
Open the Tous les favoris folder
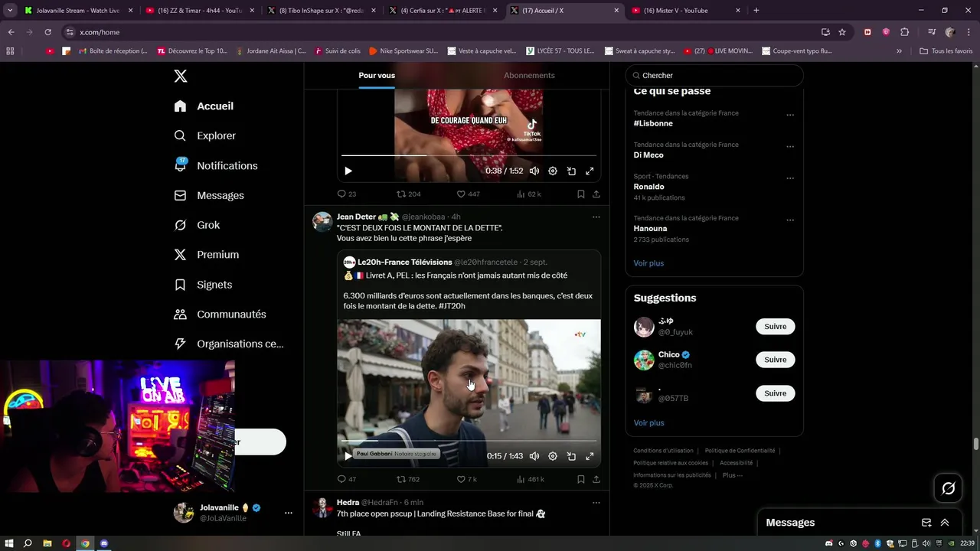[946, 51]
